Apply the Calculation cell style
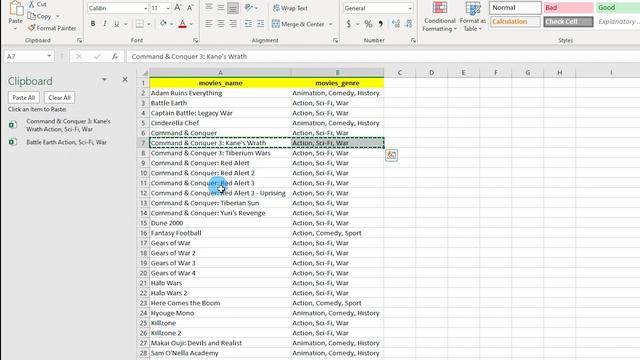 [x=515, y=22]
